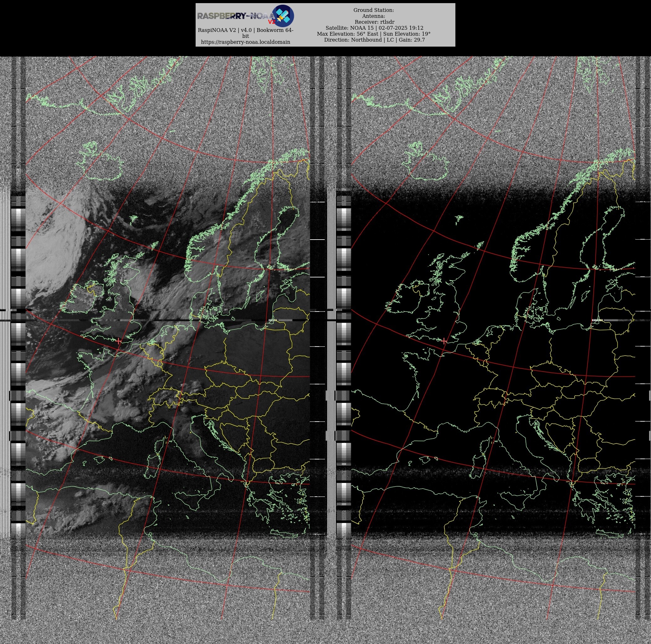This screenshot has height=644, width=651.
Task: Click the Raspberry-NOAA satellite logo icon
Action: coord(283,16)
